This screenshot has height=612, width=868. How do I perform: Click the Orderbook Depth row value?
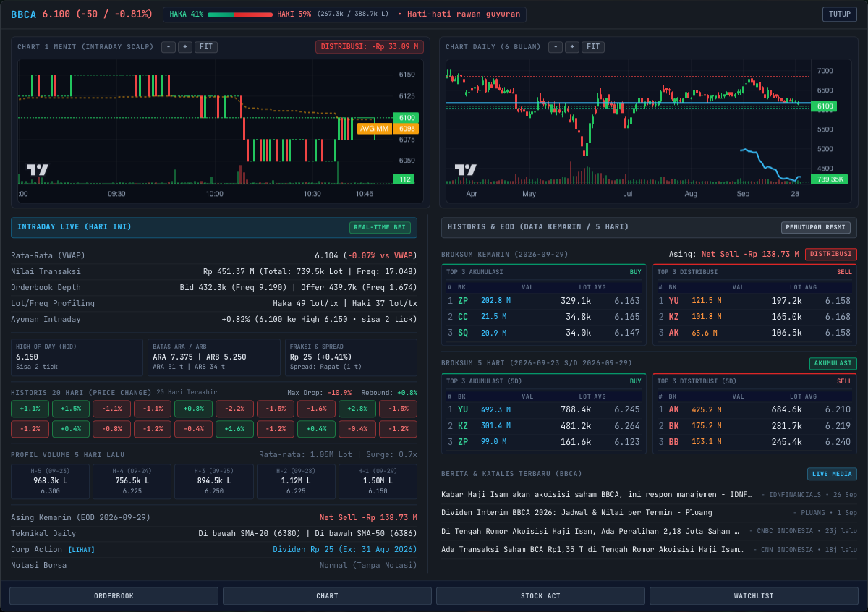tap(299, 287)
